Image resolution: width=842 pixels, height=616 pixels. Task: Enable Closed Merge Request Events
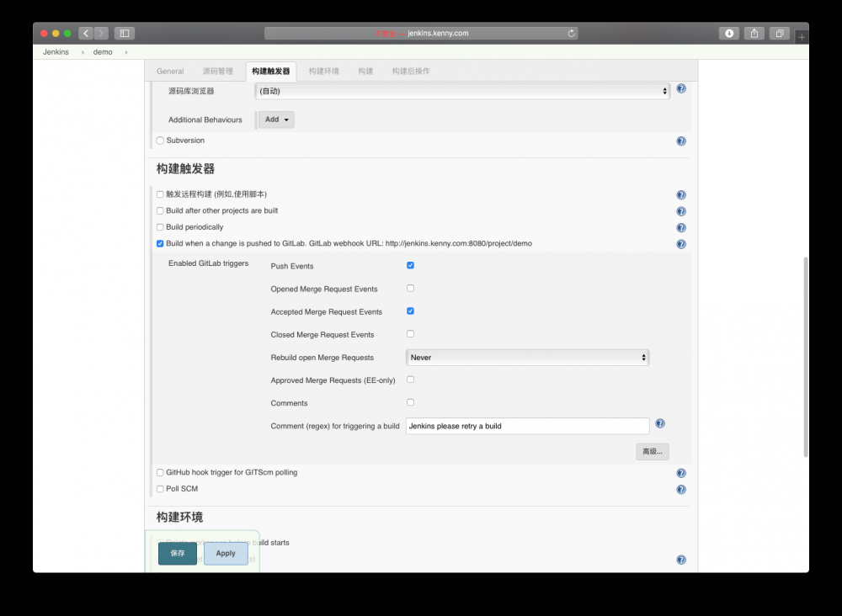pos(410,334)
